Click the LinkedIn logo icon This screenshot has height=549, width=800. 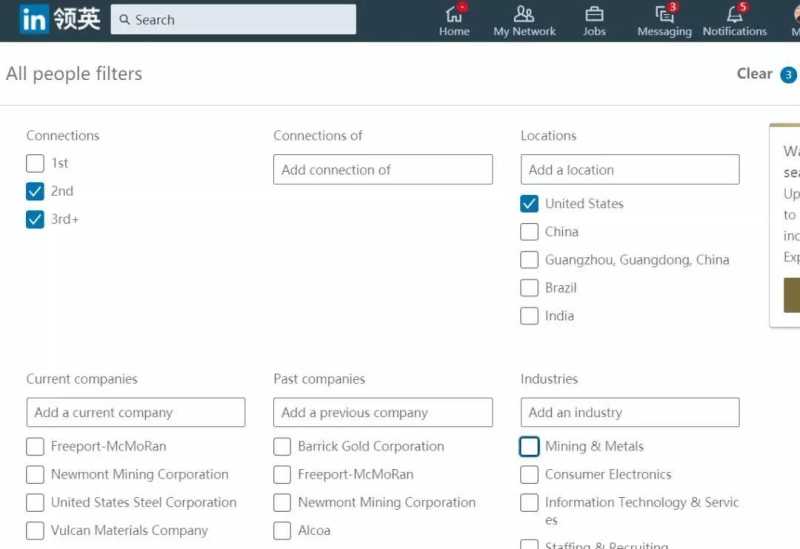point(33,19)
